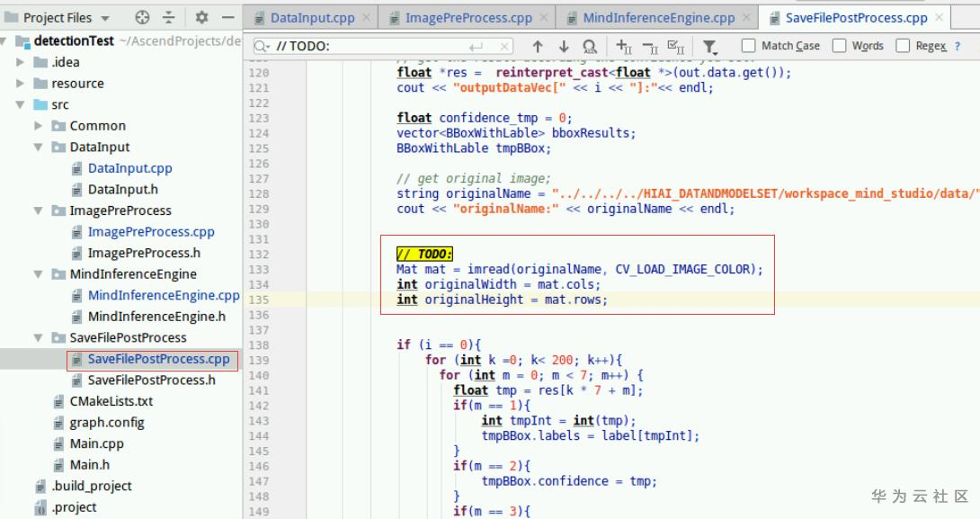
Task: Hide the project panel with minimize icon
Action: click(x=228, y=17)
